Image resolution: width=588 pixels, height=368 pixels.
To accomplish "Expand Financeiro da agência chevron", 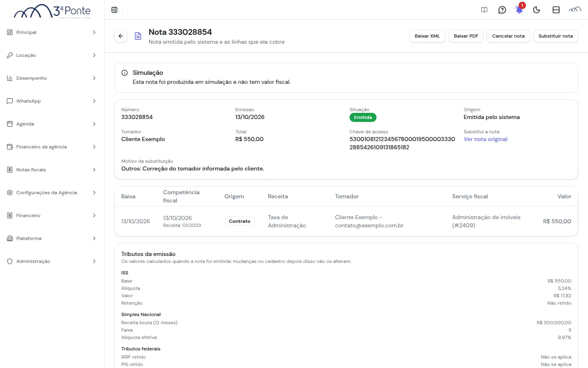I will [x=94, y=147].
